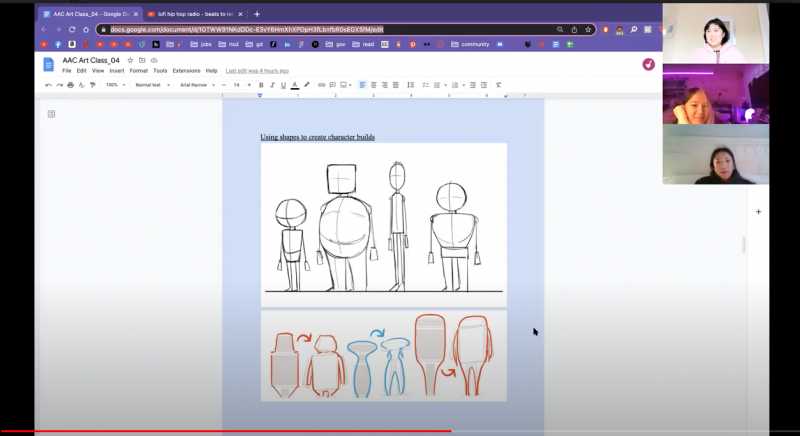Image resolution: width=800 pixels, height=436 pixels.
Task: Clear formatting using the toolbar icon
Action: click(x=498, y=85)
